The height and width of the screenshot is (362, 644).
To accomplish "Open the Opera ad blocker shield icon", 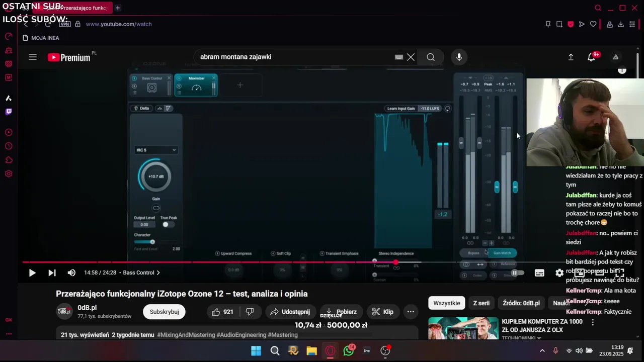I will [571, 24].
